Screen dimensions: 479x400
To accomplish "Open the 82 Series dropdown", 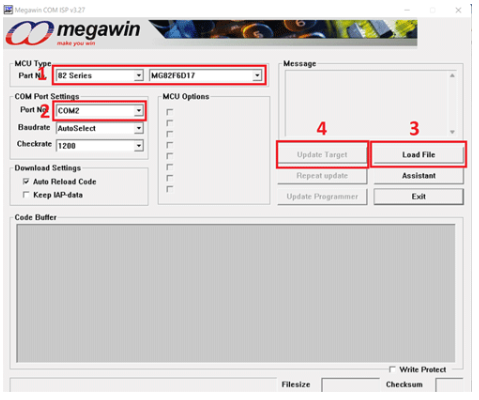I will tap(139, 75).
